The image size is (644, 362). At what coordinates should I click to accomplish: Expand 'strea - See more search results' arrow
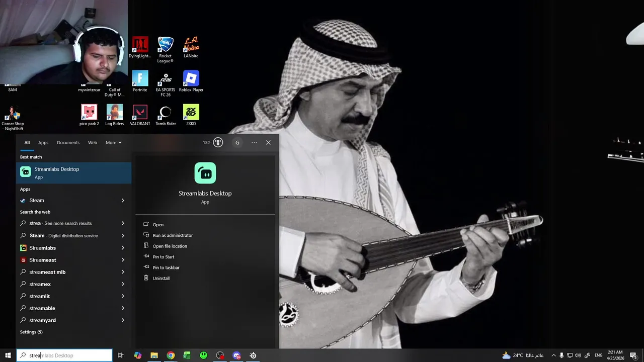click(x=123, y=223)
